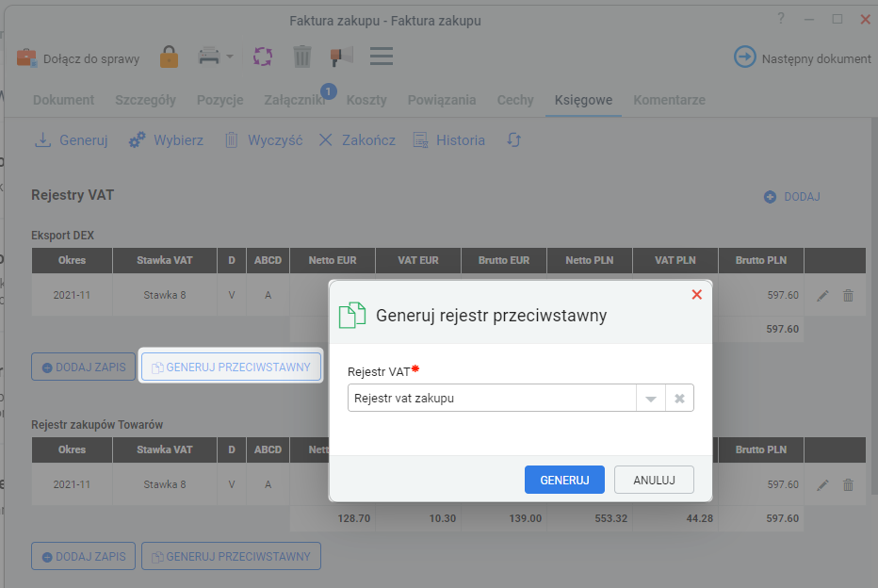Image resolution: width=878 pixels, height=588 pixels.
Task: Edit the Rejestr zakupów Towarów row pencil
Action: tap(822, 485)
